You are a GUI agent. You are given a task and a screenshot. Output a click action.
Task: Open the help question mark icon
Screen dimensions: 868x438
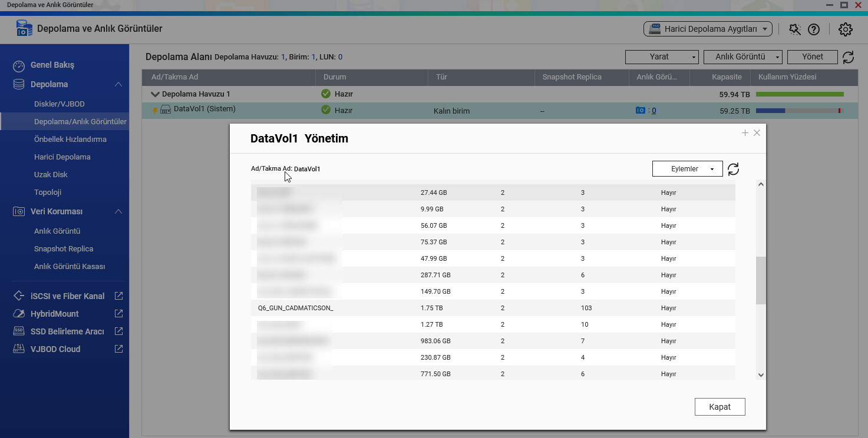click(x=814, y=29)
